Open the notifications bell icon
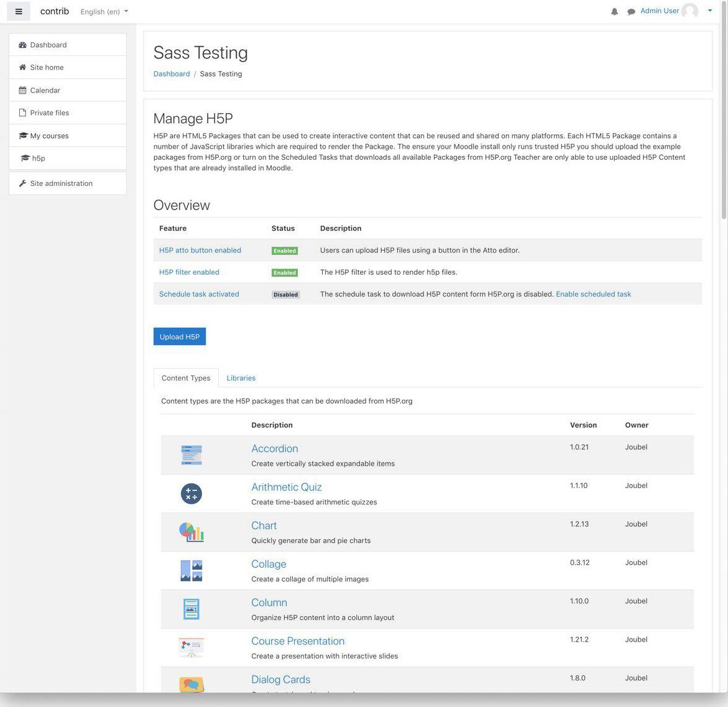This screenshot has height=707, width=728. click(614, 12)
